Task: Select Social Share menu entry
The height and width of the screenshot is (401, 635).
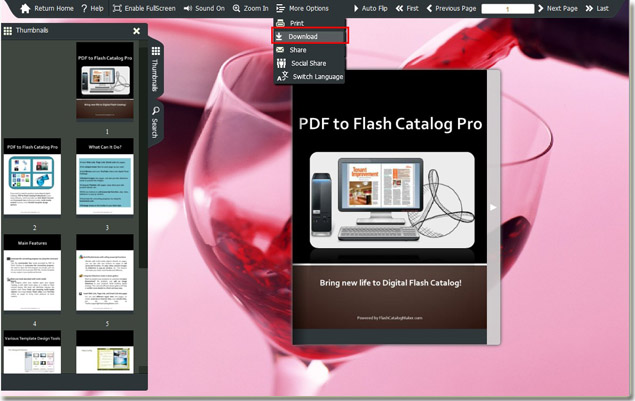Action: click(310, 63)
